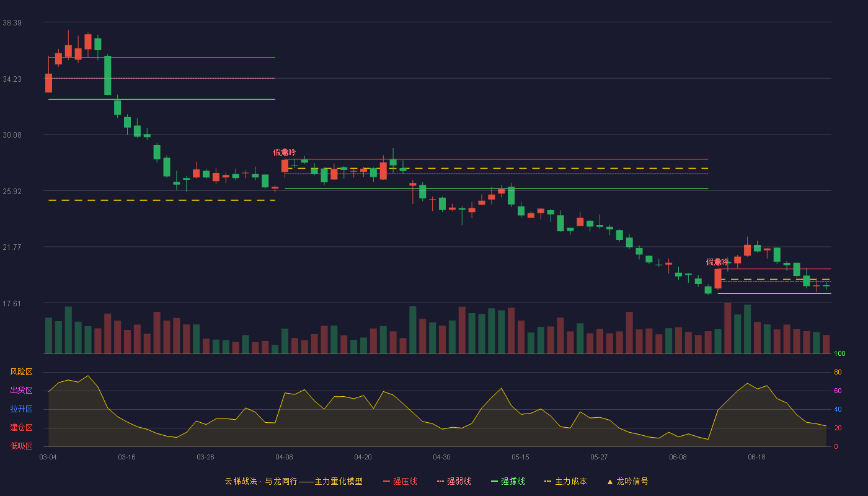Select the 风险区 zone label

pos(22,372)
